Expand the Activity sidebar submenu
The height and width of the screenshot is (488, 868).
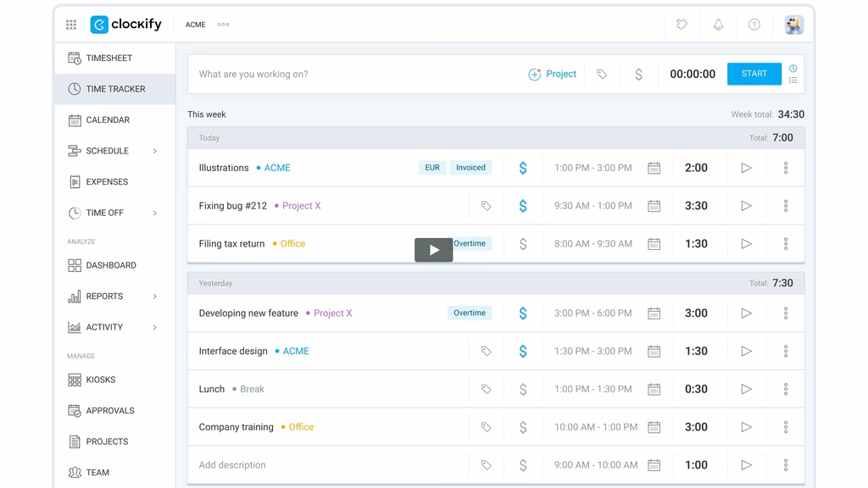point(155,328)
